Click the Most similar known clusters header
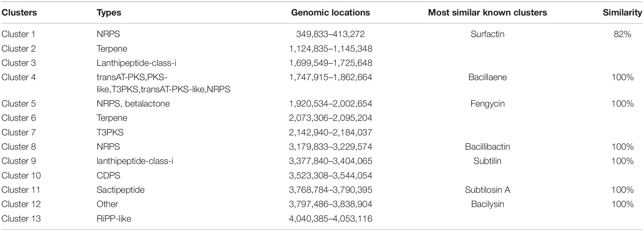 pyautogui.click(x=487, y=12)
